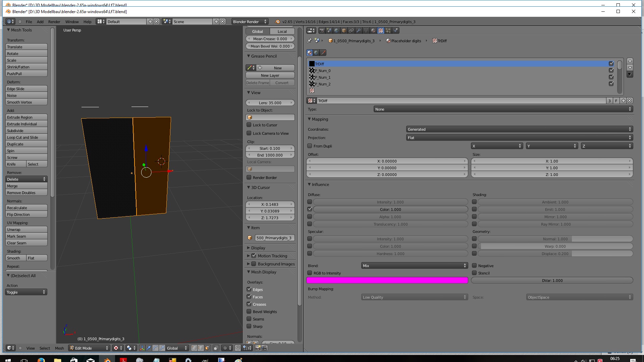644x362 pixels.
Task: Open the Mesh menu in 3D header
Action: 59,348
